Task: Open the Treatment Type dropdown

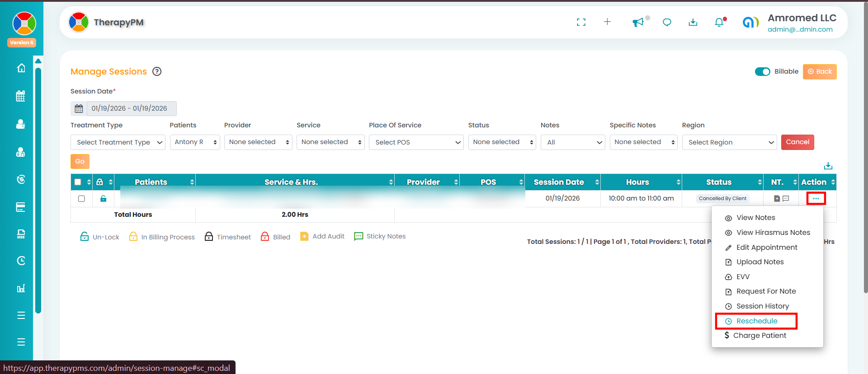Action: click(x=118, y=142)
